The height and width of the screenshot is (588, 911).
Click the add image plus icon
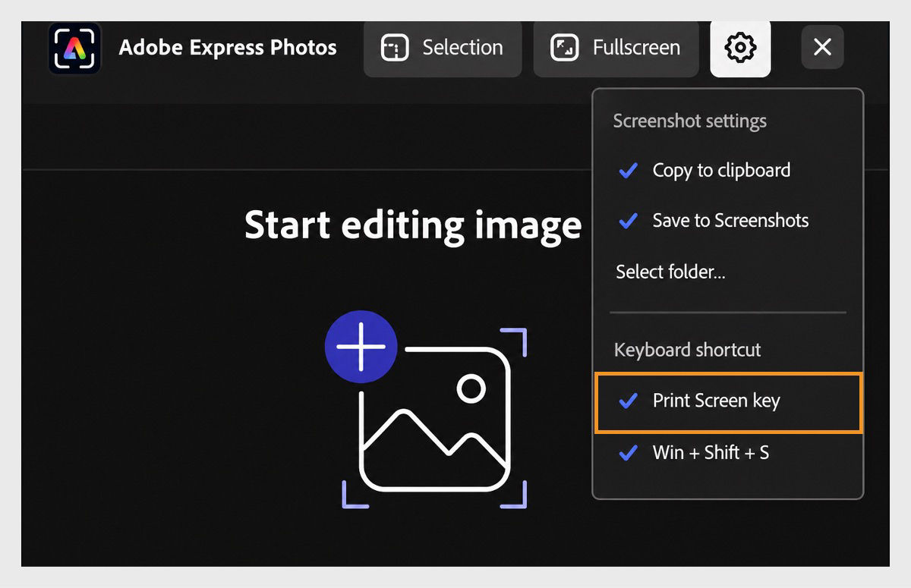(361, 346)
